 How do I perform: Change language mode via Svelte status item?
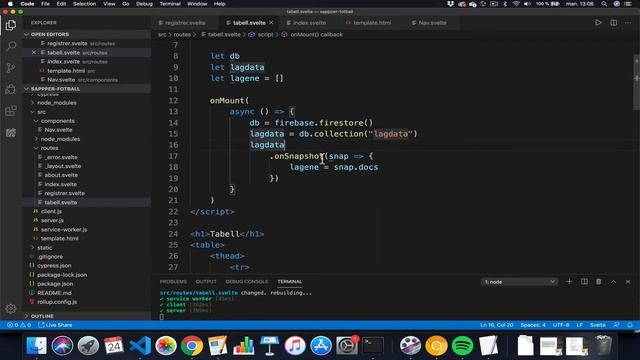[x=598, y=325]
